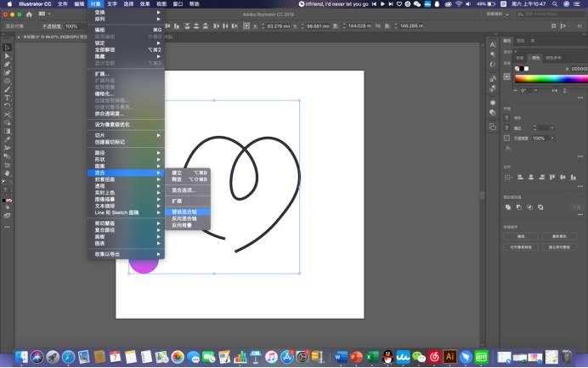
Task: Click Unite in the Pathfinder section
Action: (x=507, y=206)
